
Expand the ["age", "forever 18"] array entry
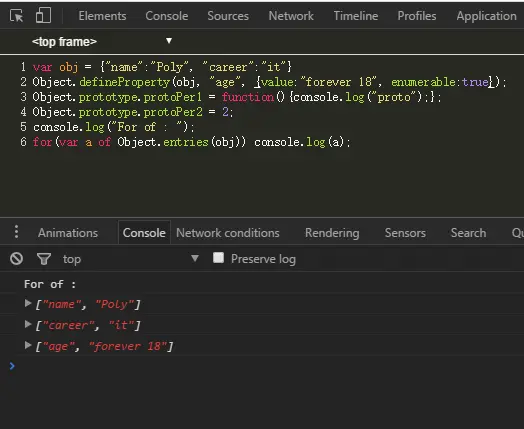pyautogui.click(x=28, y=345)
